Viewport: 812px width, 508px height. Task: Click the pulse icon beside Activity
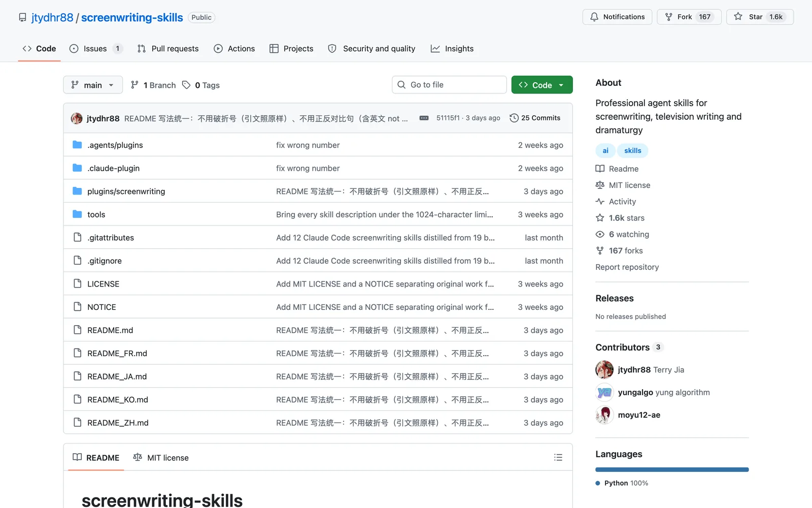click(600, 201)
